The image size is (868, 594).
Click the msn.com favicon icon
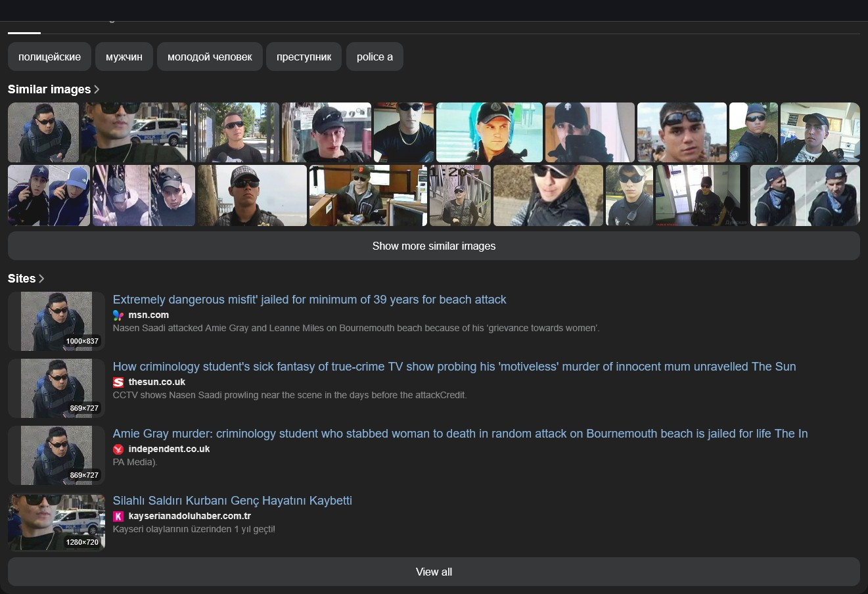click(118, 315)
